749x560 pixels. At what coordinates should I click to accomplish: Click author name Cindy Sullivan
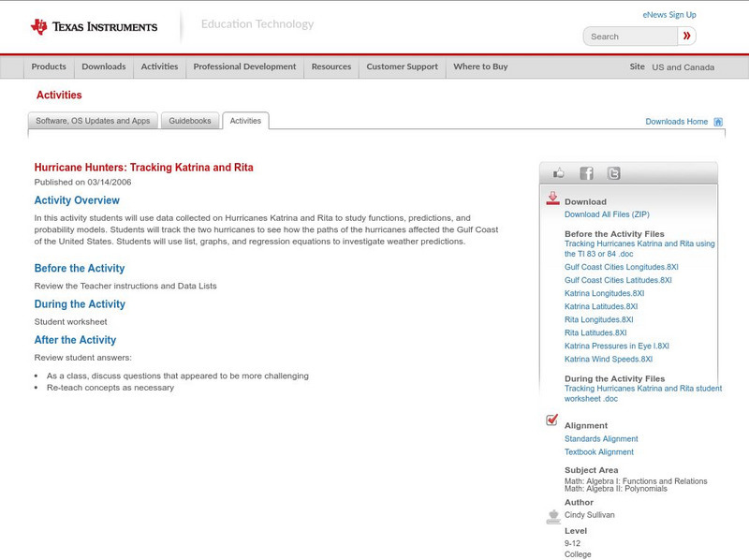coord(590,515)
